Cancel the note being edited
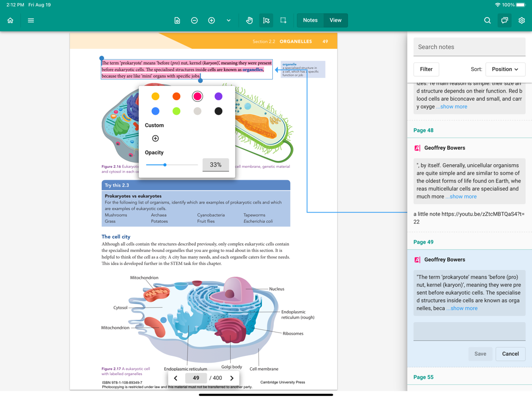 click(x=510, y=354)
